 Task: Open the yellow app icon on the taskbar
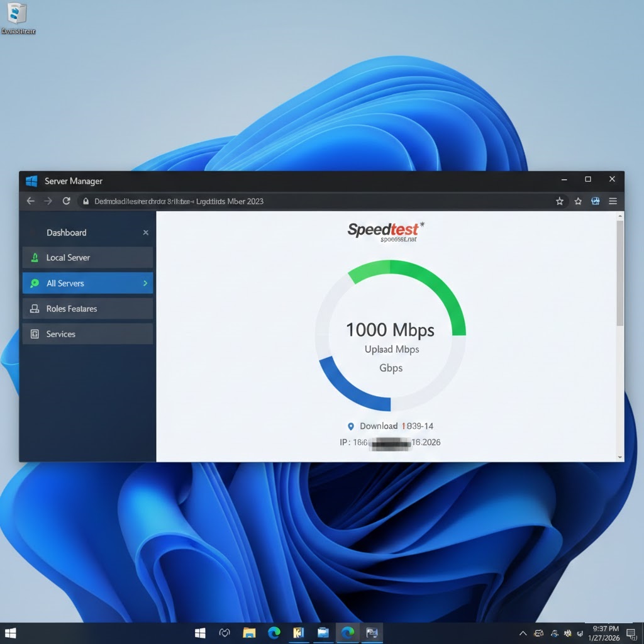pyautogui.click(x=298, y=633)
